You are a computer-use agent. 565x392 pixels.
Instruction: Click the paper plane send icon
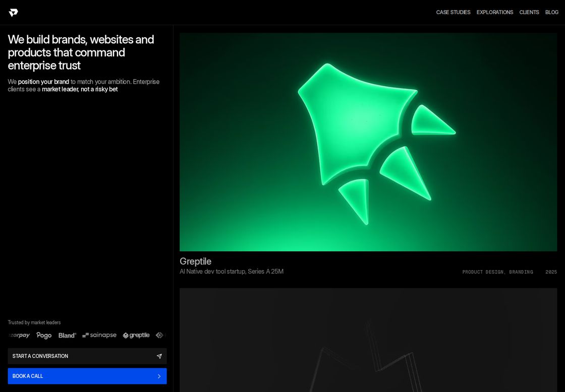click(x=159, y=356)
